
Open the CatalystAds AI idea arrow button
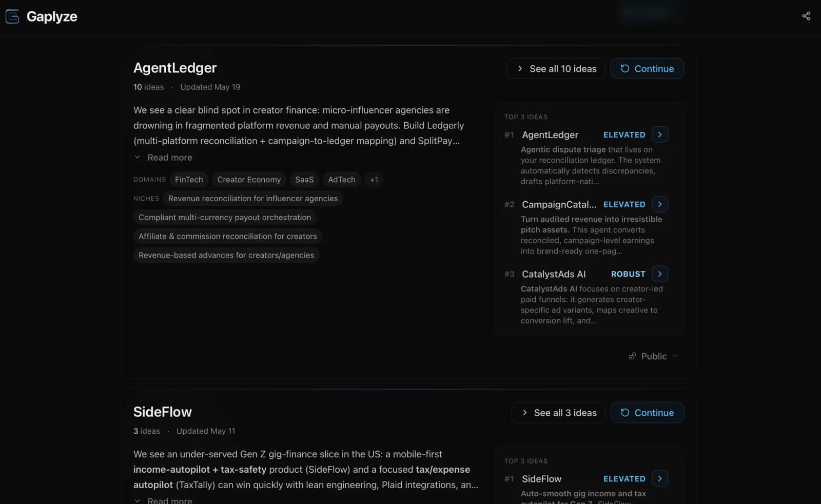(660, 274)
